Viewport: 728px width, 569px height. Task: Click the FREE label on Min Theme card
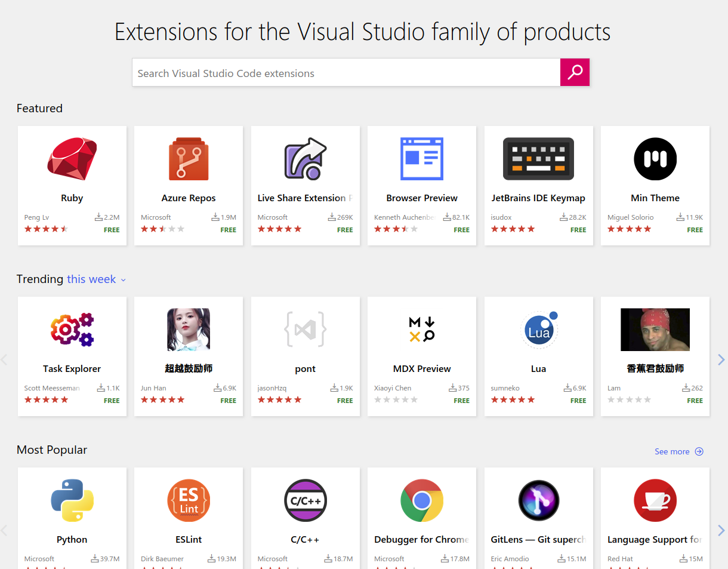point(695,230)
